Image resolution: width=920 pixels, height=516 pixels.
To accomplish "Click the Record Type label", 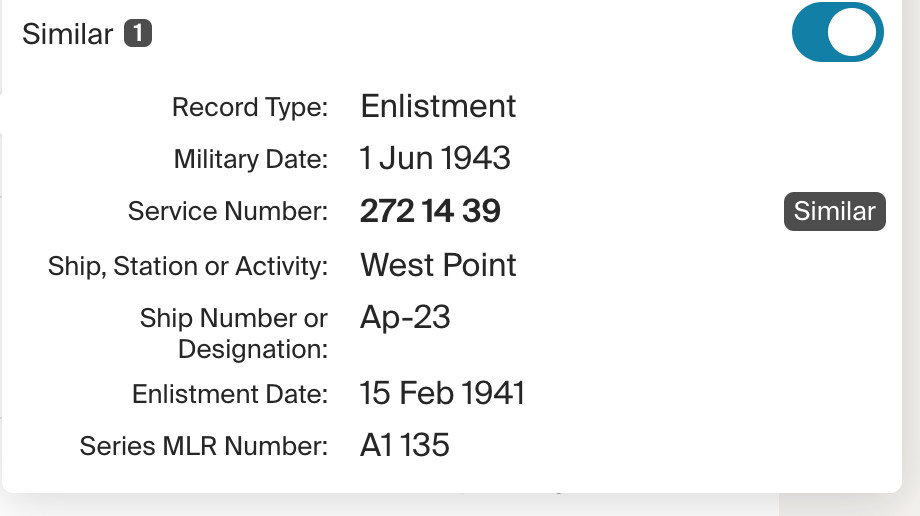I will pos(249,107).
